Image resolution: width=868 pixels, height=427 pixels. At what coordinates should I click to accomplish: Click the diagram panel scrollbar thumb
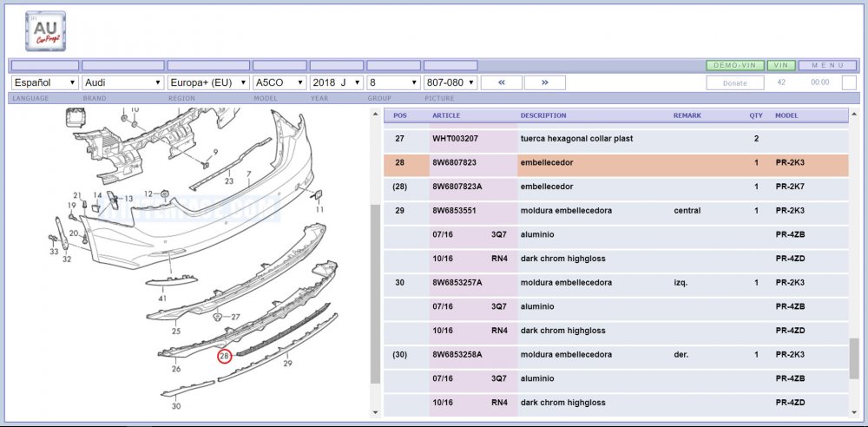pyautogui.click(x=375, y=293)
